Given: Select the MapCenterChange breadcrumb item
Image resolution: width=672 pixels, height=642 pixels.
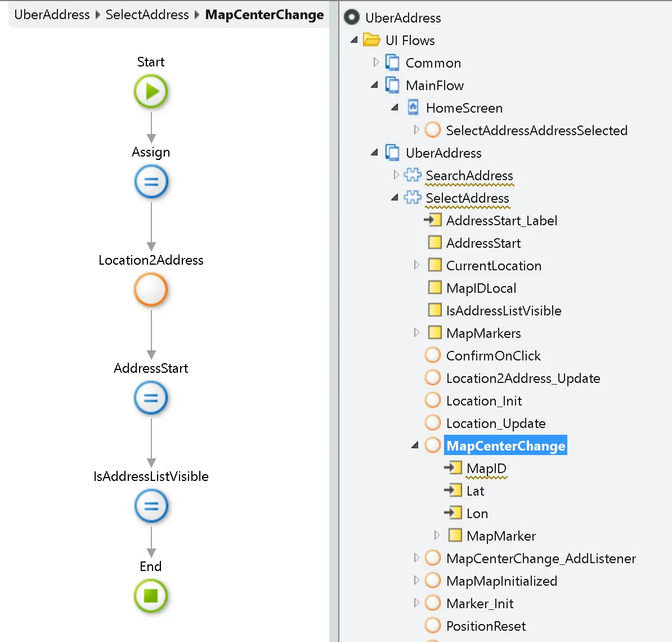Looking at the screenshot, I should pos(265,15).
